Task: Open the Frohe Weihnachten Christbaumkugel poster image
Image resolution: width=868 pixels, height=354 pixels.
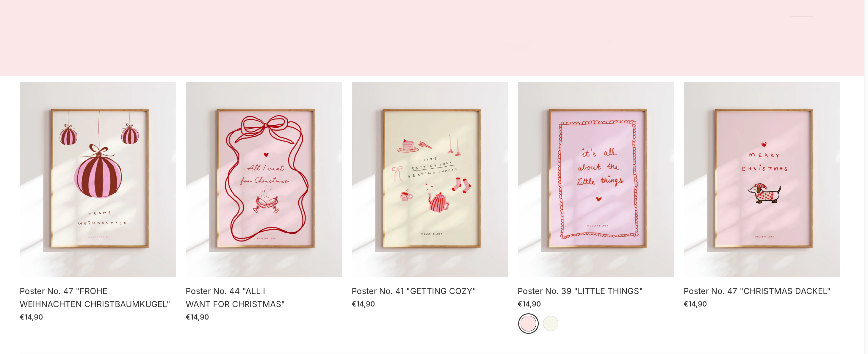Action: [x=98, y=180]
